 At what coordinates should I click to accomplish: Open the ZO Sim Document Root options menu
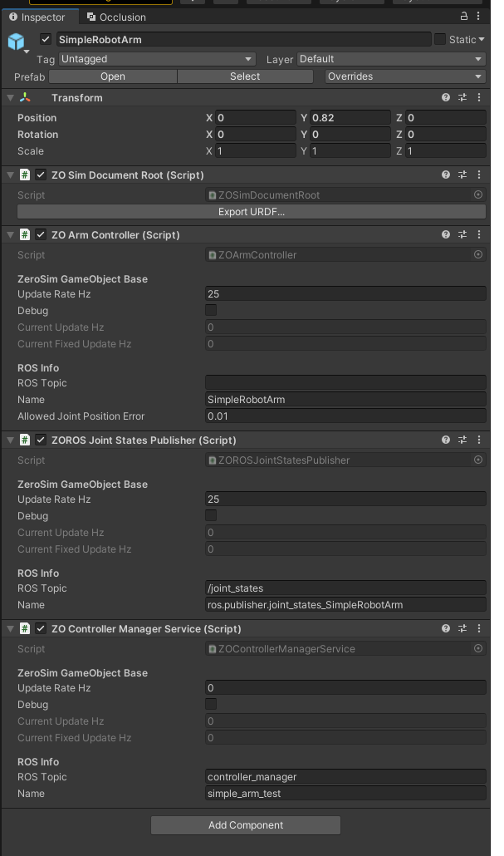coord(479,175)
